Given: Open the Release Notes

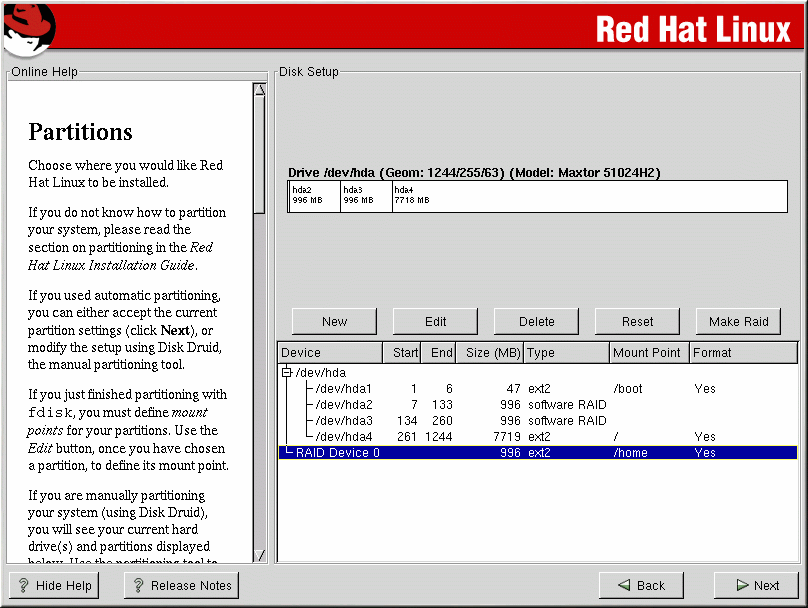Looking at the screenshot, I should point(181,586).
